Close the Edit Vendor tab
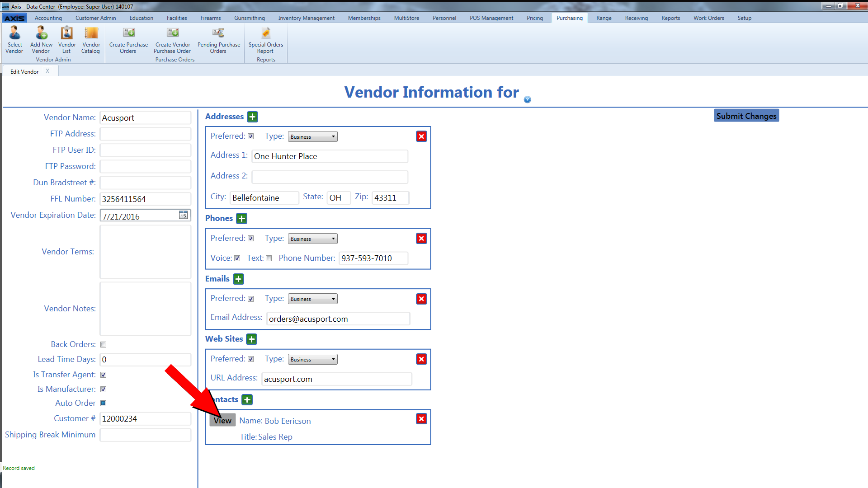Viewport: 868px width, 488px height. [x=47, y=71]
